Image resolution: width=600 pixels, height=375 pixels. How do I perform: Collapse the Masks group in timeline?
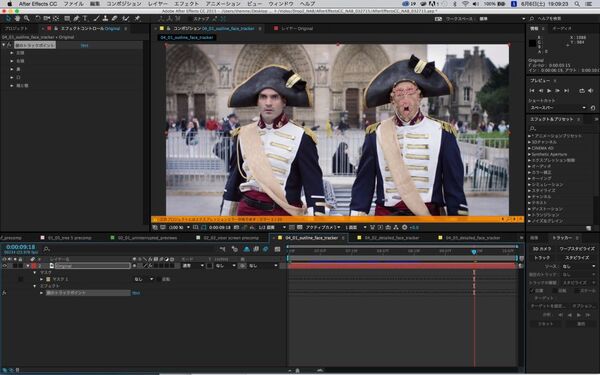point(35,272)
